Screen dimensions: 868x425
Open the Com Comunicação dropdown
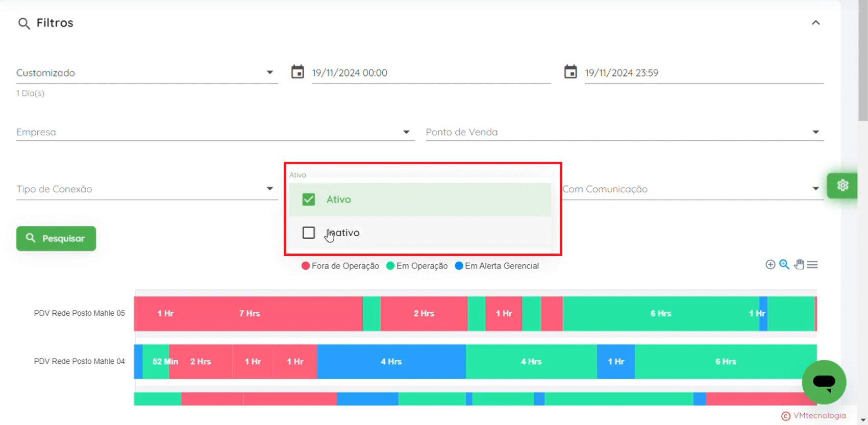coord(693,189)
